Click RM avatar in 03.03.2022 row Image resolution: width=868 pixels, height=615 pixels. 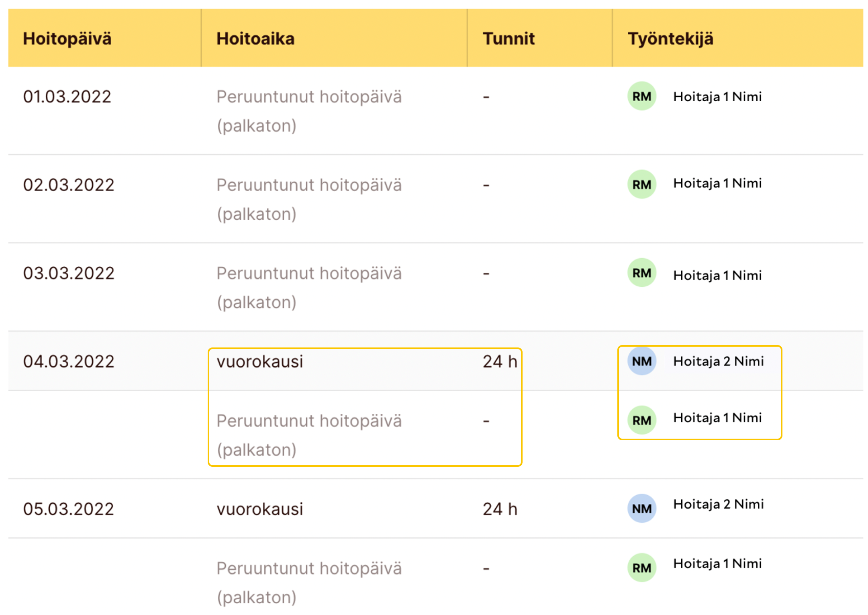641,273
